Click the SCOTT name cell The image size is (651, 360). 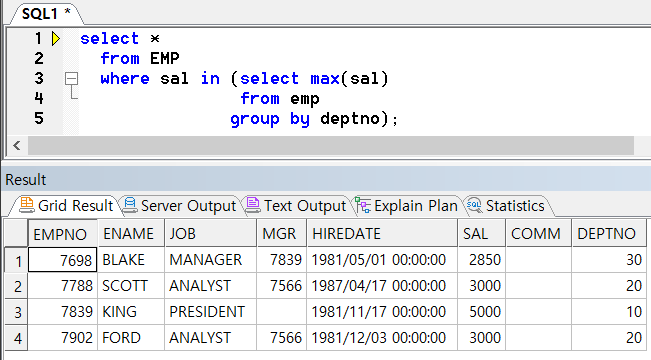coord(131,286)
